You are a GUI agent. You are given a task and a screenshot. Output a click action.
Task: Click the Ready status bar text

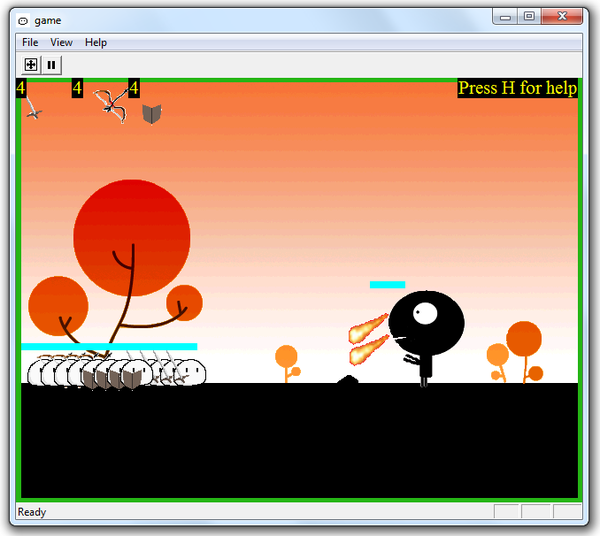click(32, 512)
